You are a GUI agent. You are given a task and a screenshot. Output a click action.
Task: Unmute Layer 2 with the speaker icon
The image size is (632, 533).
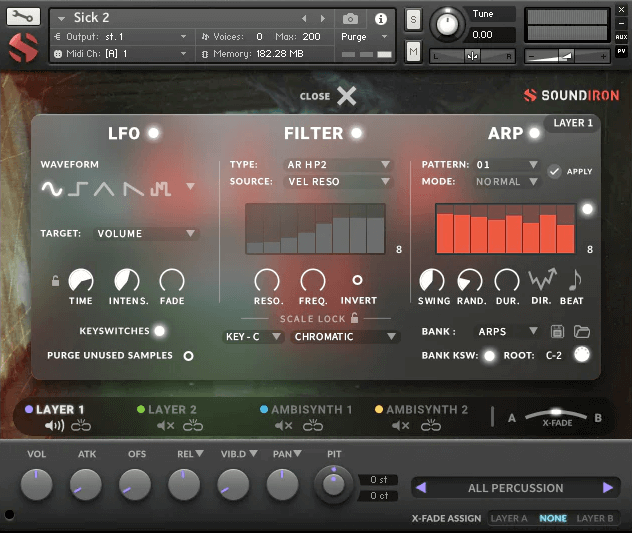pyautogui.click(x=166, y=425)
